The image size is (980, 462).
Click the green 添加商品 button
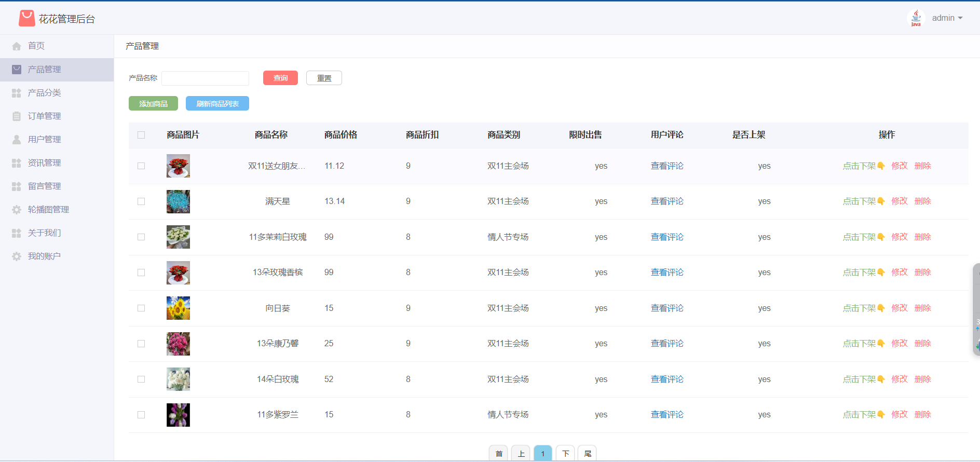point(153,103)
